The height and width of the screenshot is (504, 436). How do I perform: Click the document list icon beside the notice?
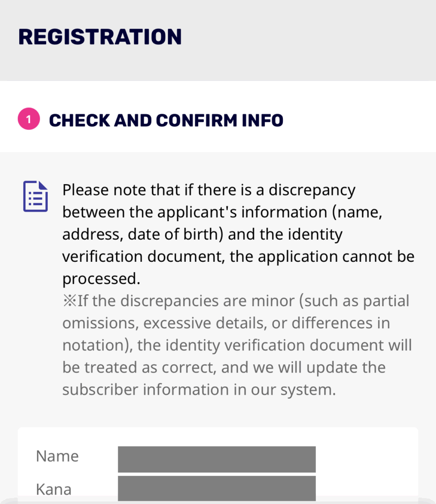click(x=35, y=196)
